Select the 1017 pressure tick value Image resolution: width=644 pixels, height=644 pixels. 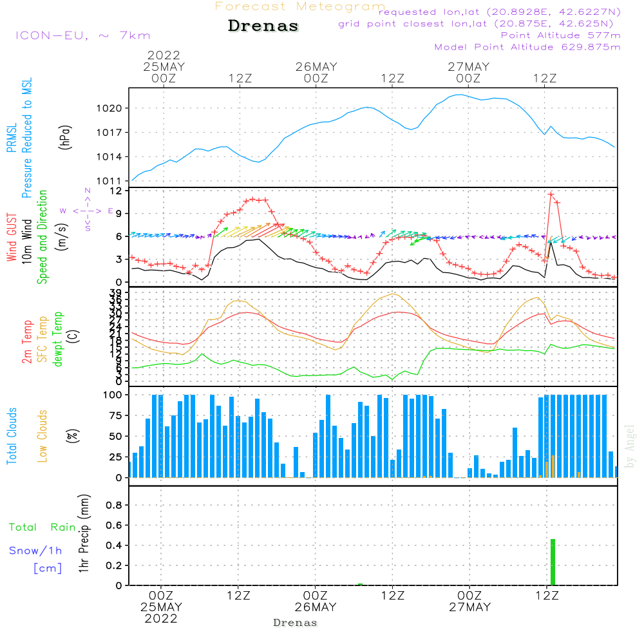coord(109,133)
